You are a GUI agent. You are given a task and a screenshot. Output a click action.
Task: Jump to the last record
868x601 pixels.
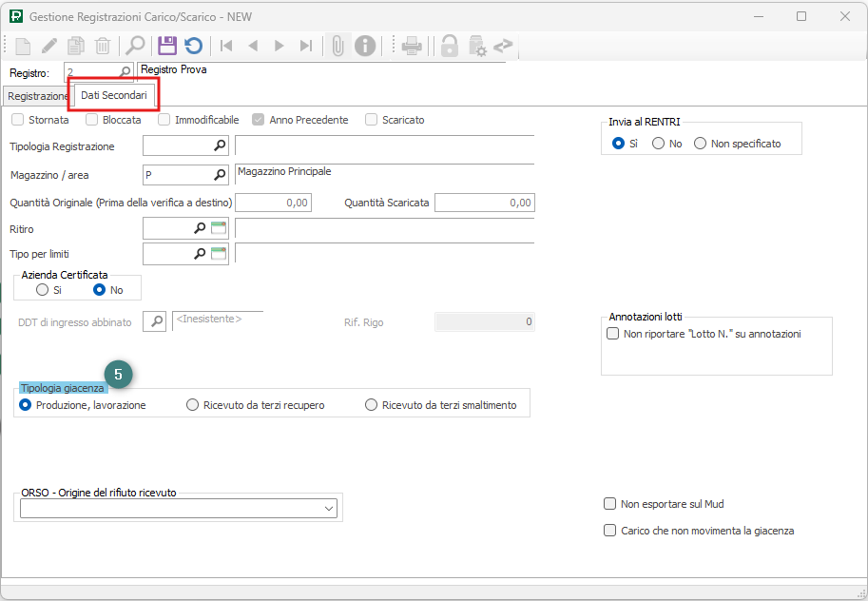click(x=305, y=46)
